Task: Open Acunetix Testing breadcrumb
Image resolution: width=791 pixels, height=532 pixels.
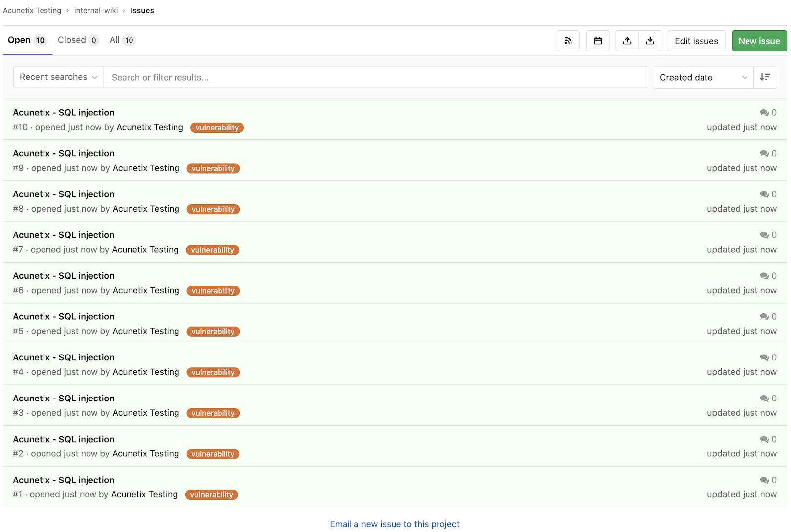Action: click(32, 10)
